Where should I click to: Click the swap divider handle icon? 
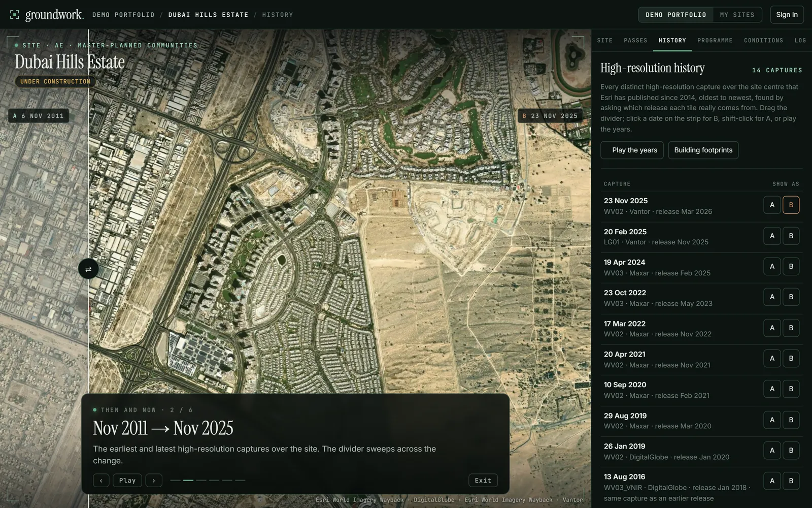[x=88, y=269]
